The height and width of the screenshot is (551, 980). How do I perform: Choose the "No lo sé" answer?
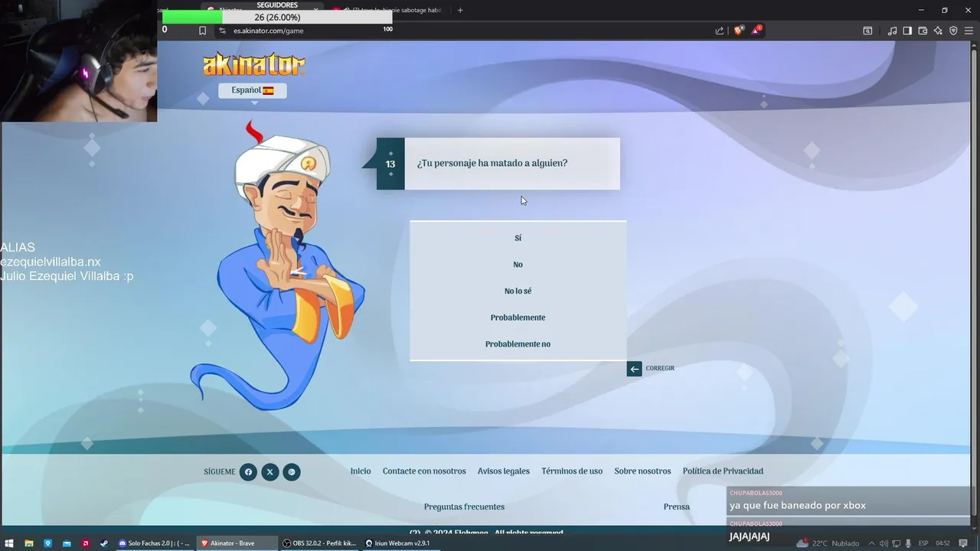(518, 291)
